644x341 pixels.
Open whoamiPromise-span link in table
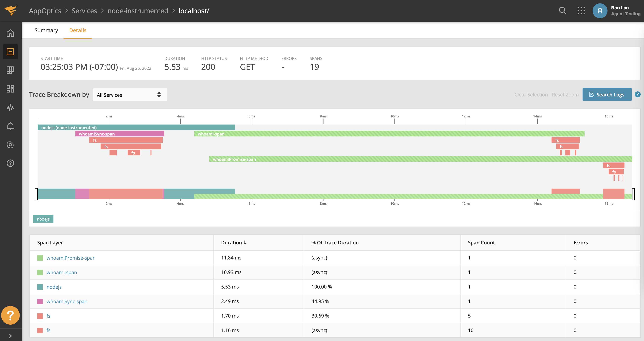71,258
